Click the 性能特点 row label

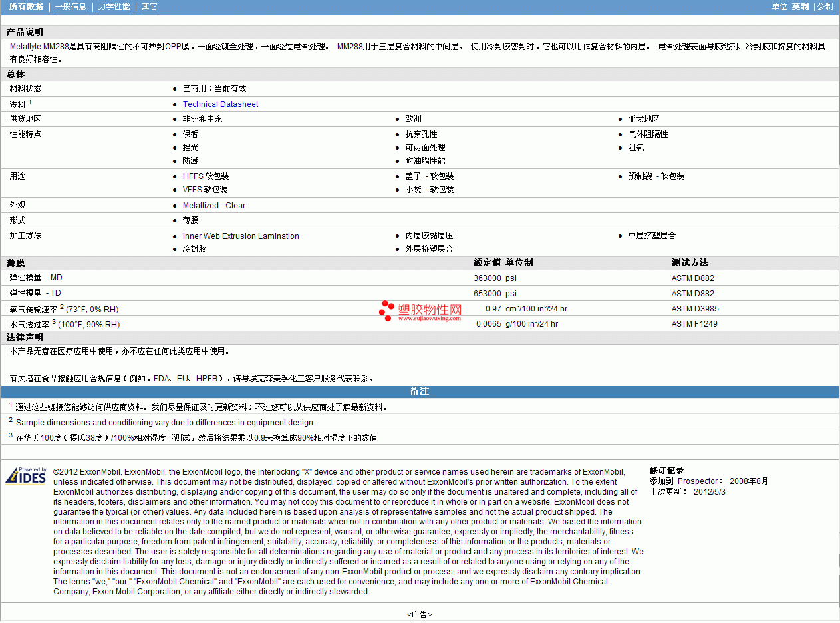pos(25,134)
